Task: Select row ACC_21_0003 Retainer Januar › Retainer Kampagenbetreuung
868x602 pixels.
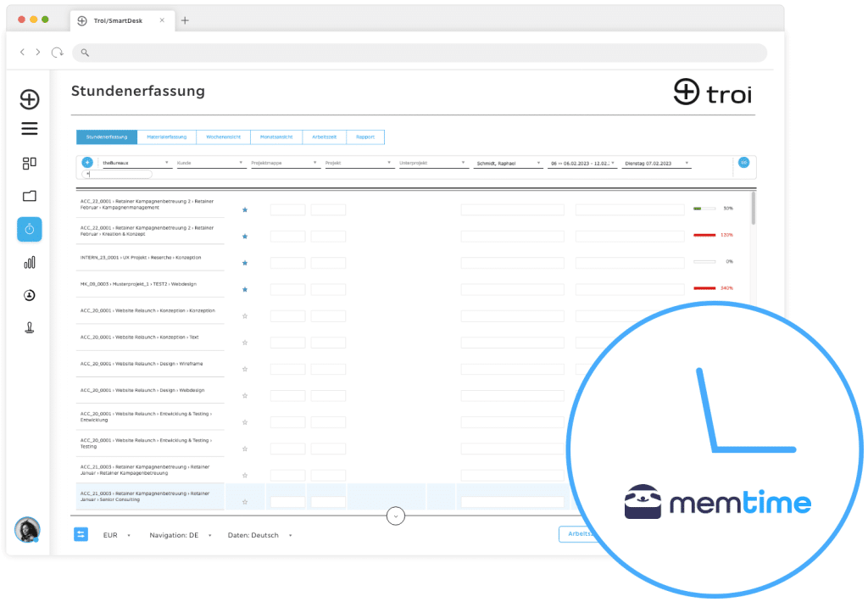Action: [x=150, y=470]
